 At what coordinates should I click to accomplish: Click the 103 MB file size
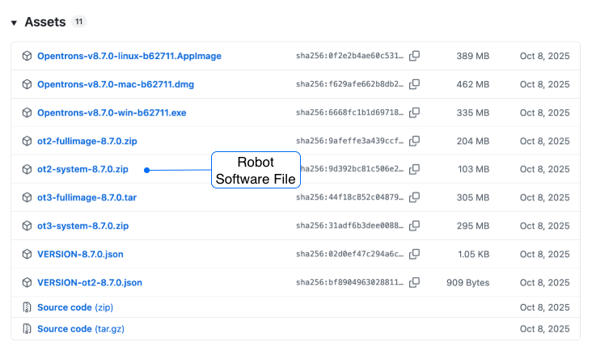pos(473,169)
